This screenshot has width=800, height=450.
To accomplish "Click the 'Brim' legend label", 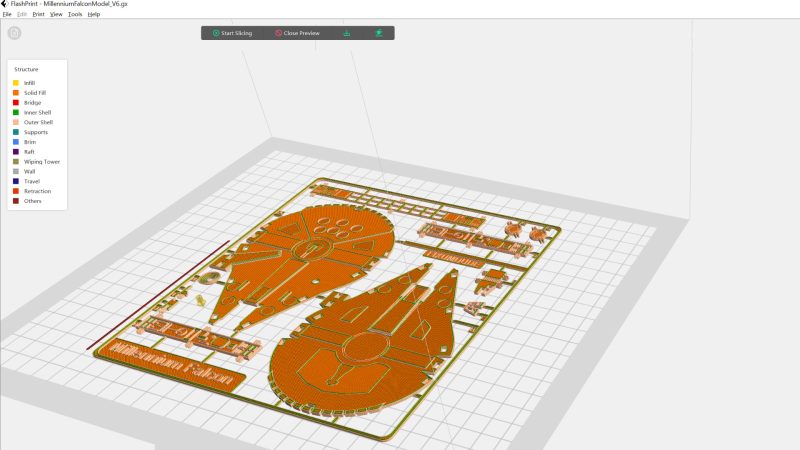I will (30, 142).
